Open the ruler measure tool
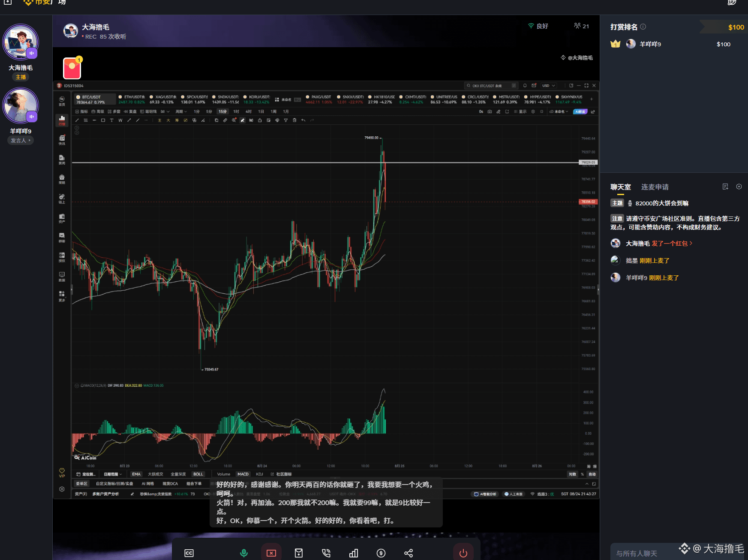This screenshot has height=560, width=748. pyautogui.click(x=225, y=120)
